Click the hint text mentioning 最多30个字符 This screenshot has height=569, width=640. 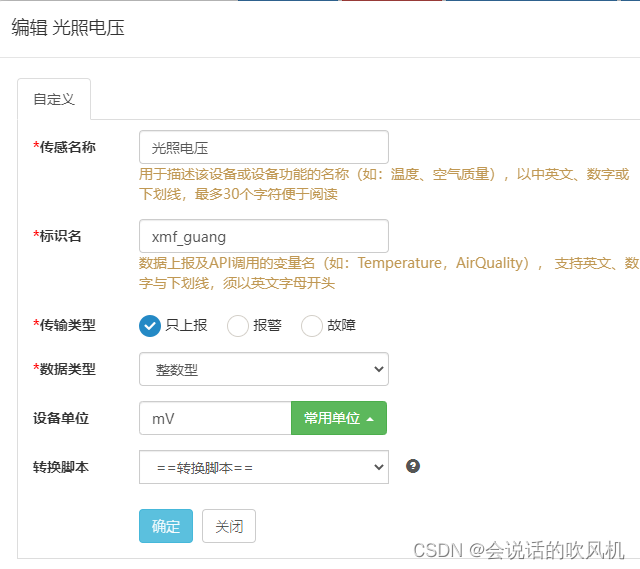click(384, 184)
